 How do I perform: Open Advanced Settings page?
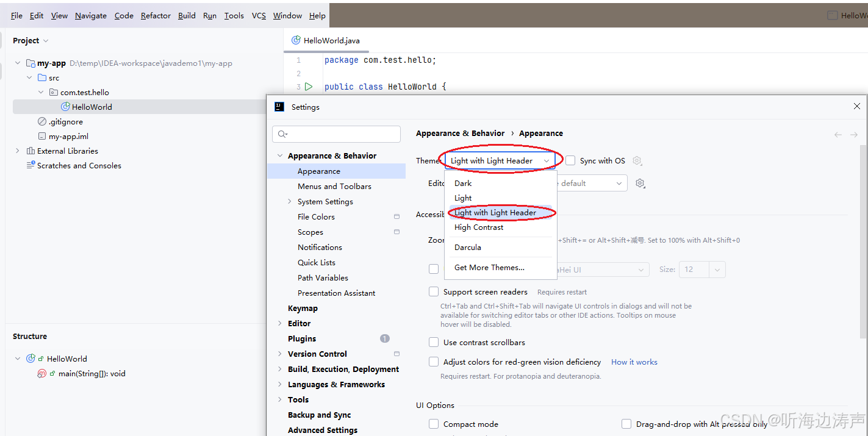323,430
